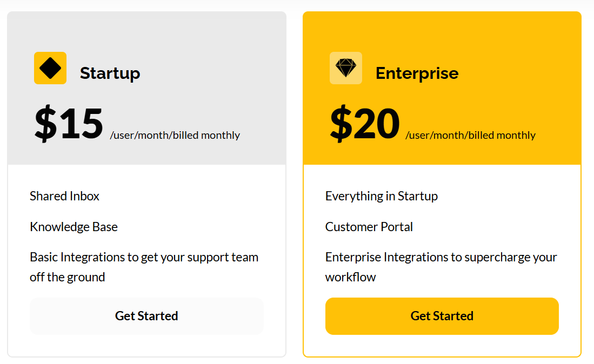This screenshot has width=594, height=364.
Task: Click the 'workflow' text in Enterprise card
Action: 350,278
